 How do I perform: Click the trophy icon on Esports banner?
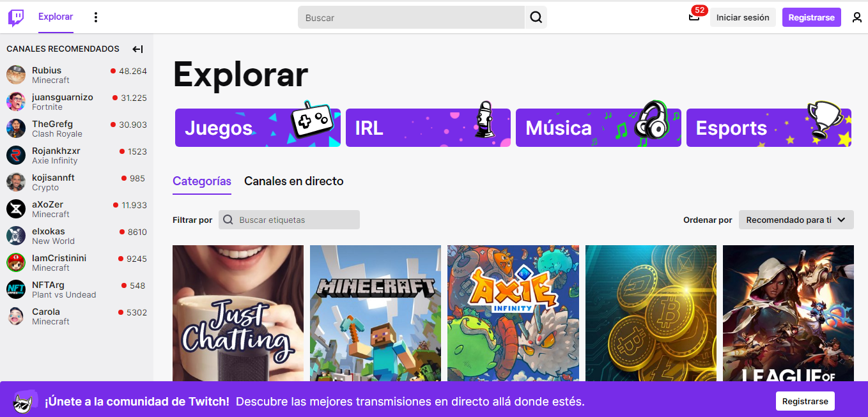(825, 120)
